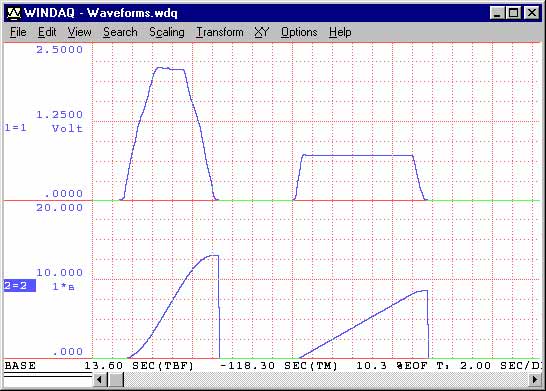Click the .0000 channel 1 lower scale value

64,194
